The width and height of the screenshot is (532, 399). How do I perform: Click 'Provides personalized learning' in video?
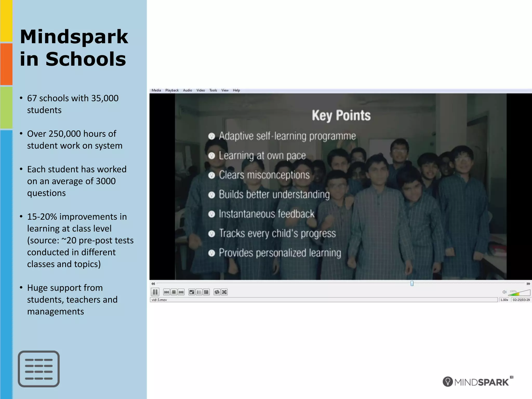[280, 253]
